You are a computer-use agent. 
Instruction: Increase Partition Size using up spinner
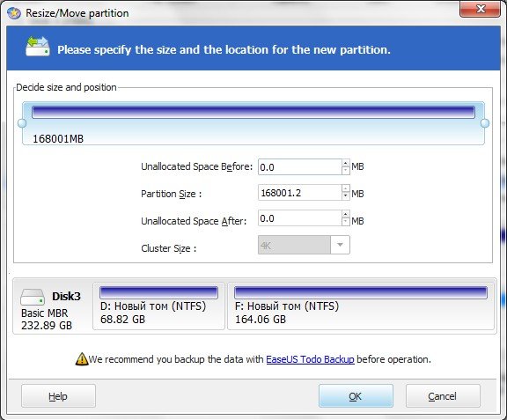click(x=346, y=188)
